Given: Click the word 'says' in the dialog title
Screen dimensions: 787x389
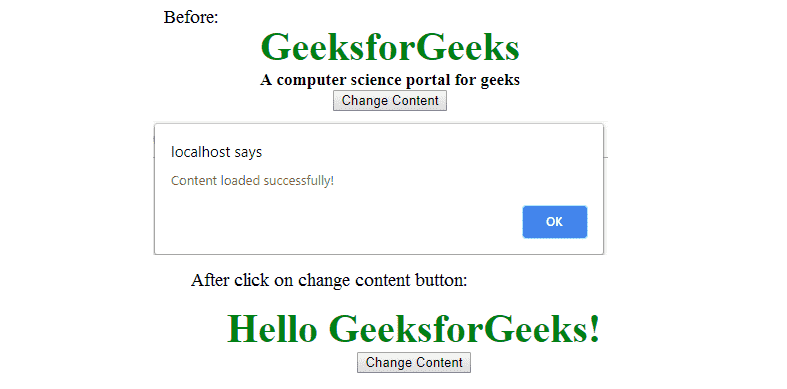Looking at the screenshot, I should point(250,152).
